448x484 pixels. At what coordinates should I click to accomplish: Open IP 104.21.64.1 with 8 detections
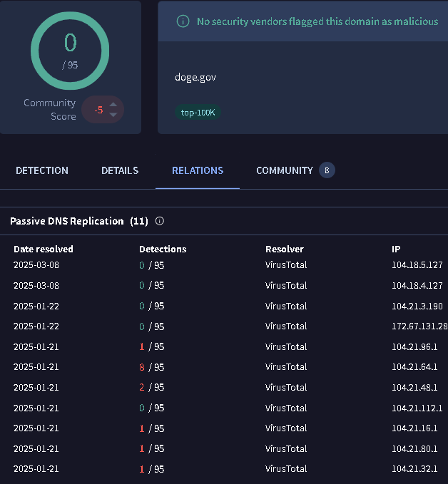click(x=416, y=367)
